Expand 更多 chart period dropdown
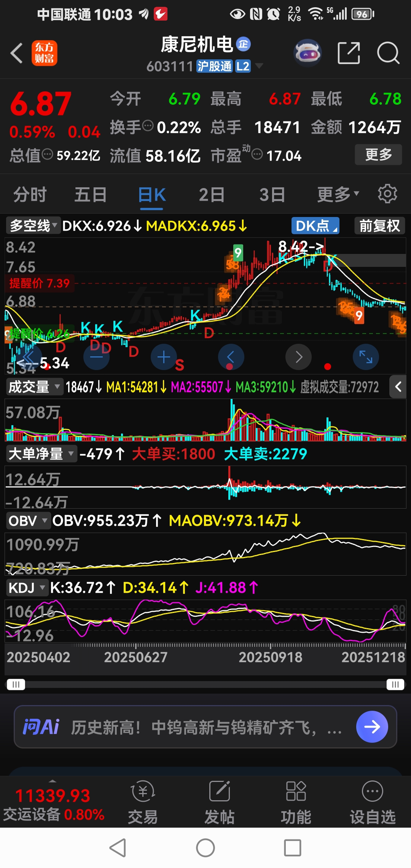The width and height of the screenshot is (411, 868). coord(338,194)
